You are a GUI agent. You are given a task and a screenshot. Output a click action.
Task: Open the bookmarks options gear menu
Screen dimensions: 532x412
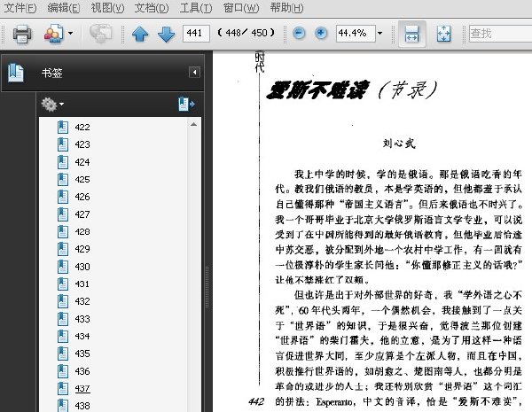click(x=52, y=104)
